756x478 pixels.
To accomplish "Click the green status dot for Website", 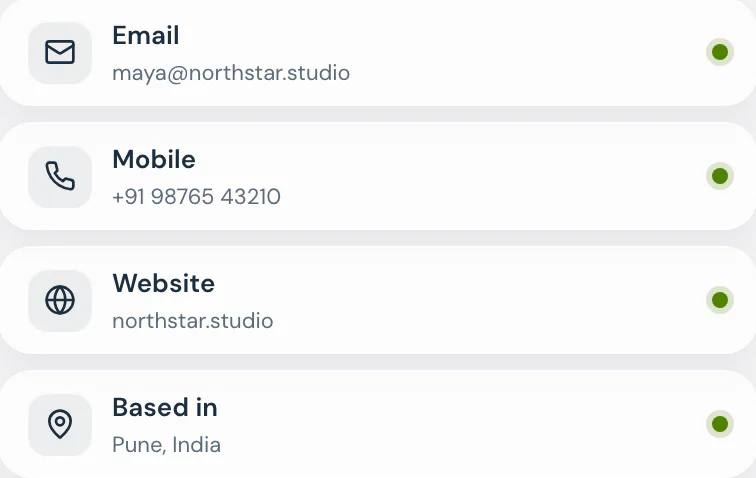I will [720, 300].
